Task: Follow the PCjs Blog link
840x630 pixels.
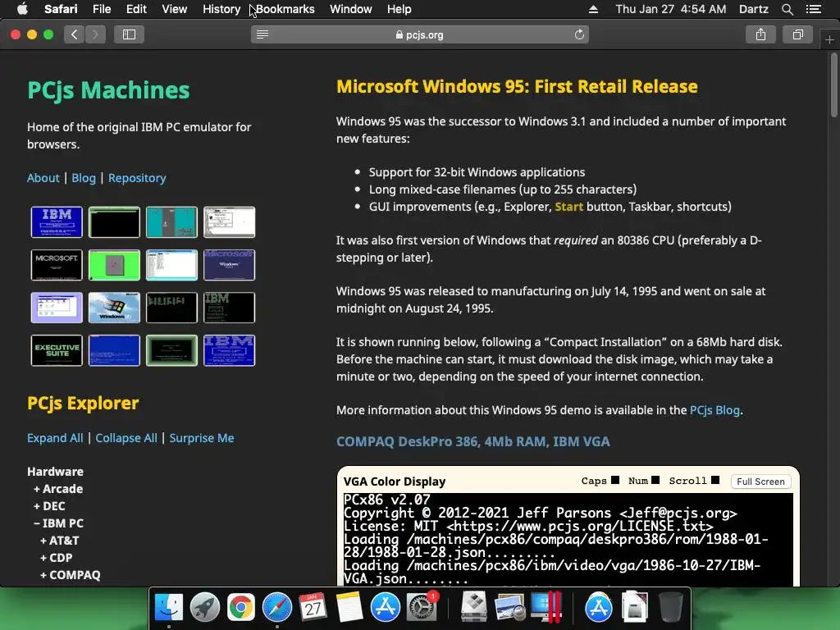Action: point(714,410)
